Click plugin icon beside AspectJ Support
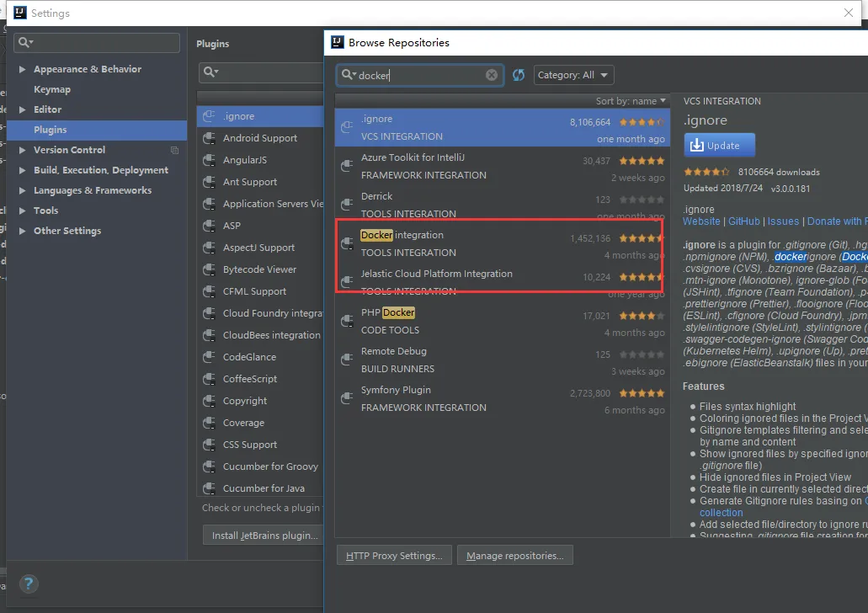Screen dimensions: 868x613 [210, 248]
